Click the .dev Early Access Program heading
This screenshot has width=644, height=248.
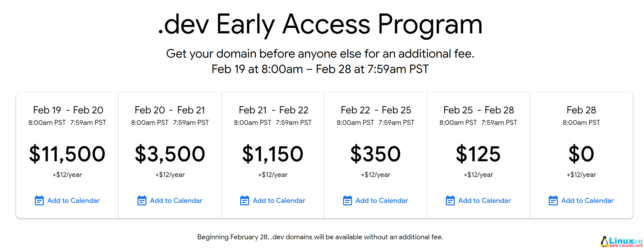tap(320, 24)
